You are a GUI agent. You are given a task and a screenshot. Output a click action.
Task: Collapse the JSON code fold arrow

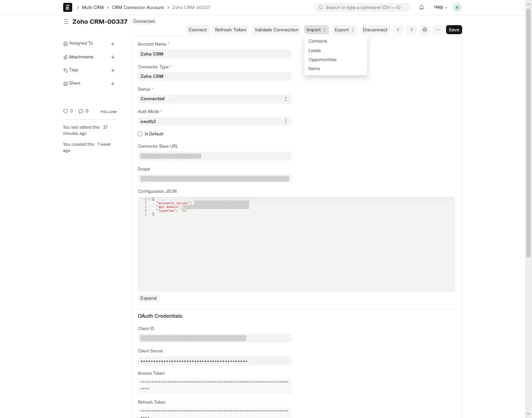pyautogui.click(x=149, y=199)
